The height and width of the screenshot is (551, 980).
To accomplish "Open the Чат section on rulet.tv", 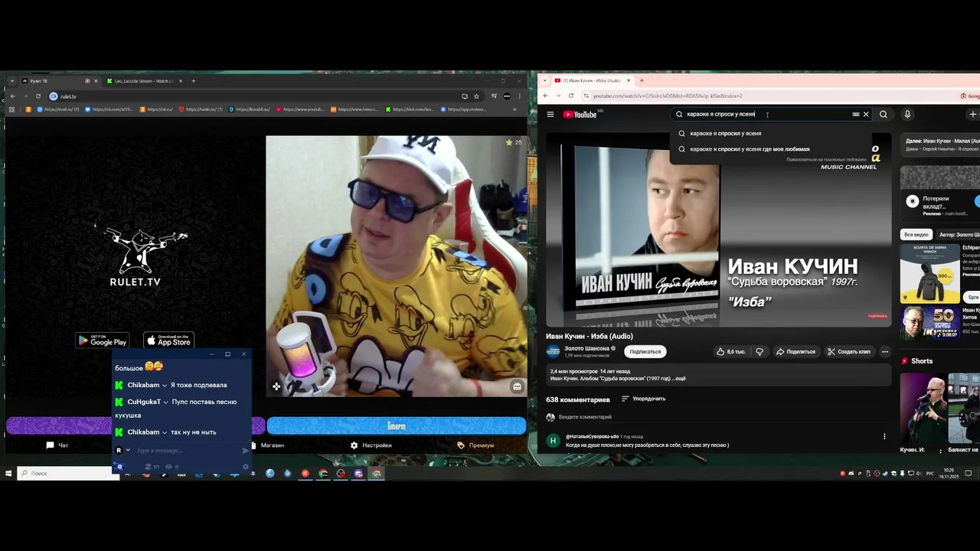I will (x=57, y=445).
